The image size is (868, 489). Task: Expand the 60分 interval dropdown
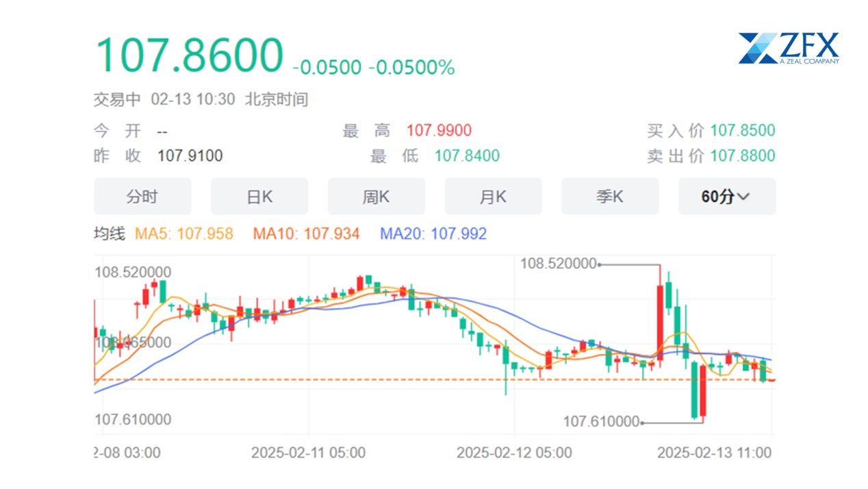coord(726,197)
